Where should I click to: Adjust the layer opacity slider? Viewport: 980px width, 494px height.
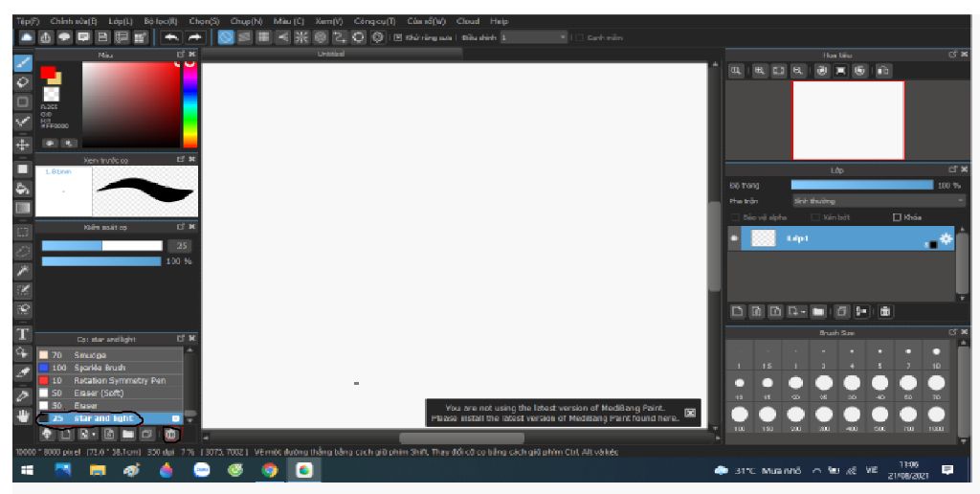click(862, 185)
